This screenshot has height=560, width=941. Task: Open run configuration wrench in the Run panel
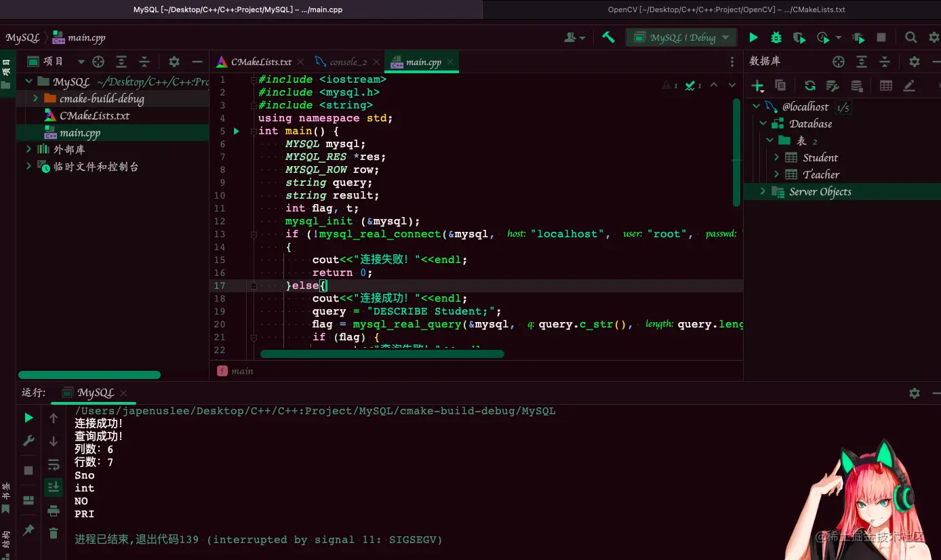coord(28,441)
